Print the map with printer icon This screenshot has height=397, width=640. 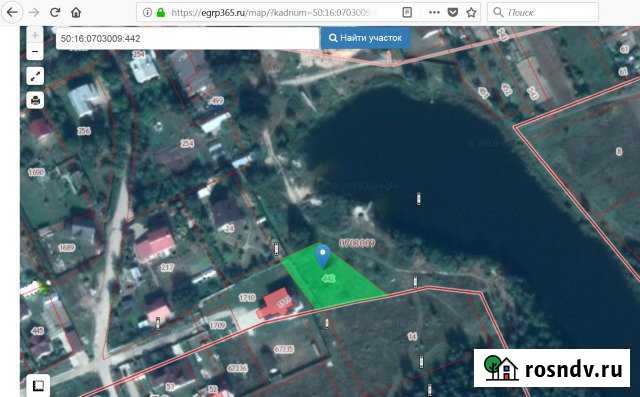pos(35,100)
